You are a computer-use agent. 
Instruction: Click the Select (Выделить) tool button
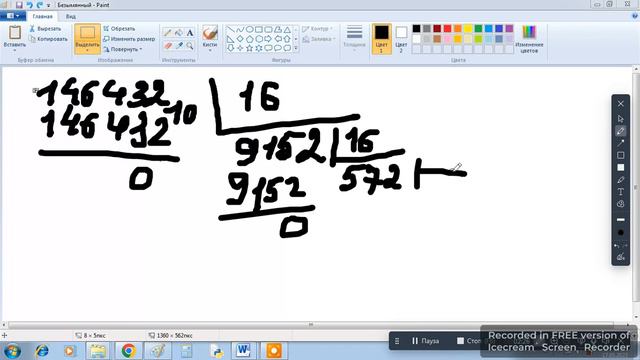pos(87,39)
